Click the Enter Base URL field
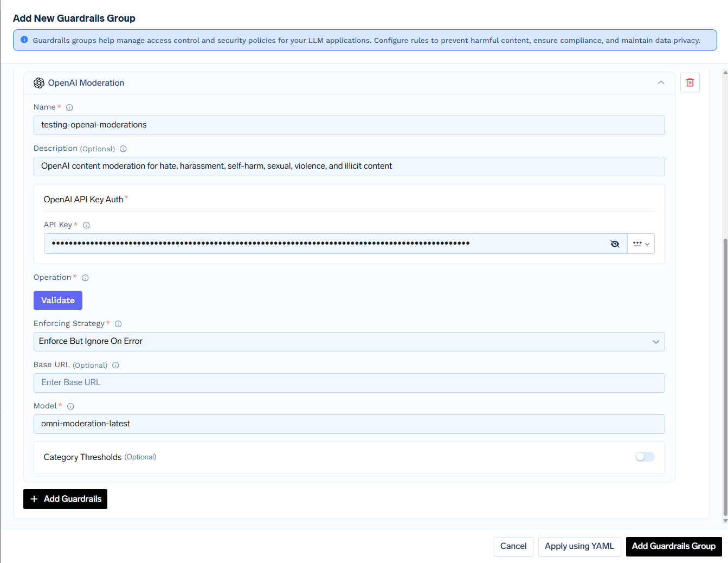This screenshot has height=563, width=728. pos(349,383)
